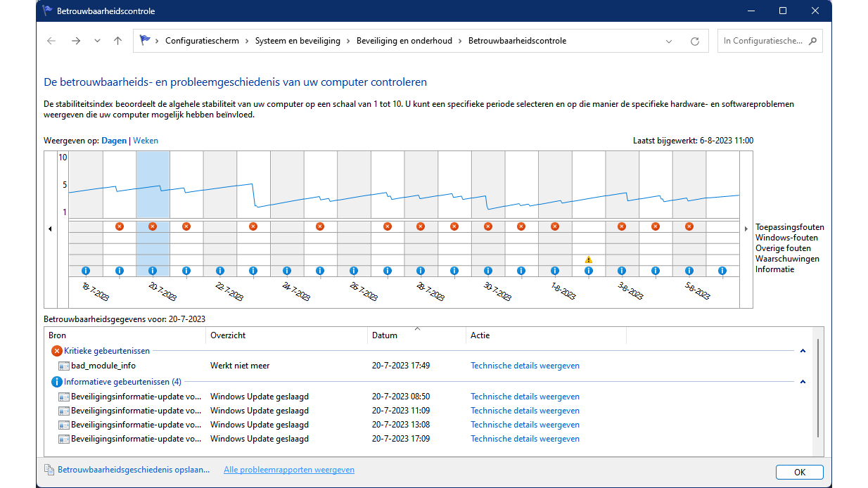The image size is (868, 488).
Task: Click the information icon for 1-8-2023
Action: (555, 271)
